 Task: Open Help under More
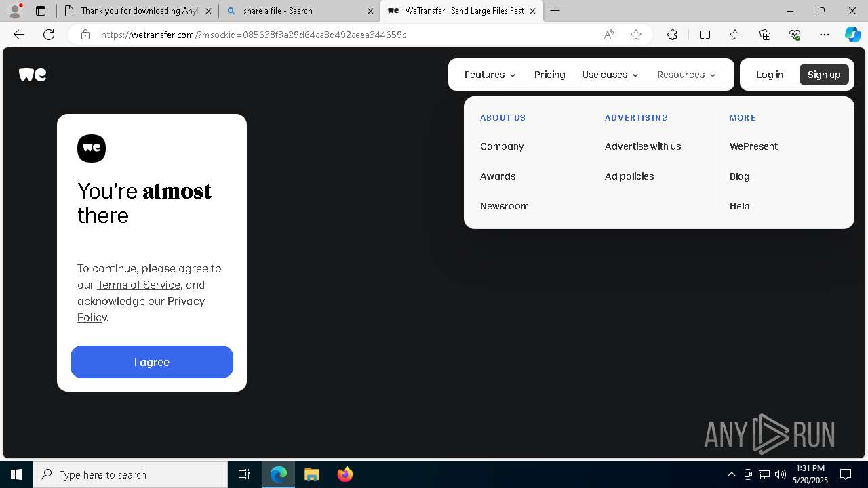click(740, 206)
